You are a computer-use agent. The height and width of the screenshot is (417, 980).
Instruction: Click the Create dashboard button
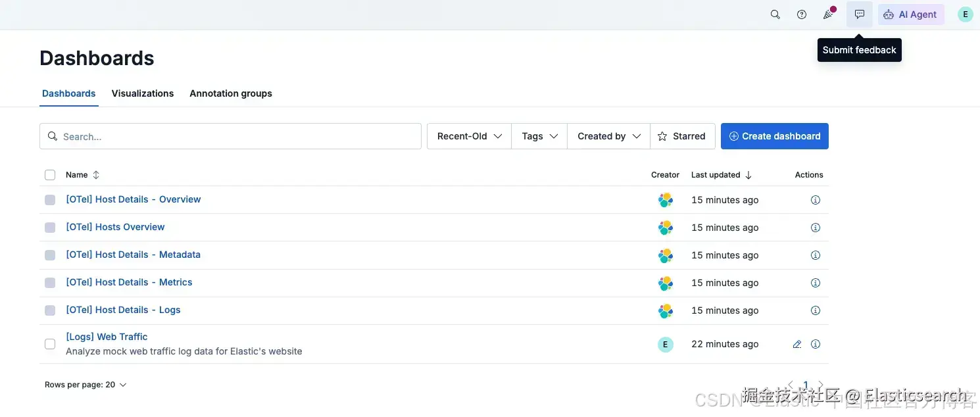[775, 136]
